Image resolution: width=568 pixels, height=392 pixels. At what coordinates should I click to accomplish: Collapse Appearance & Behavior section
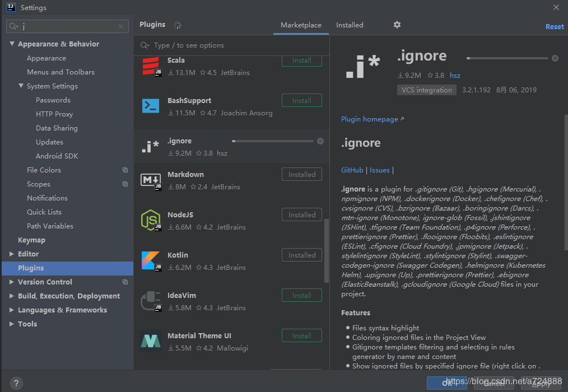tap(12, 44)
